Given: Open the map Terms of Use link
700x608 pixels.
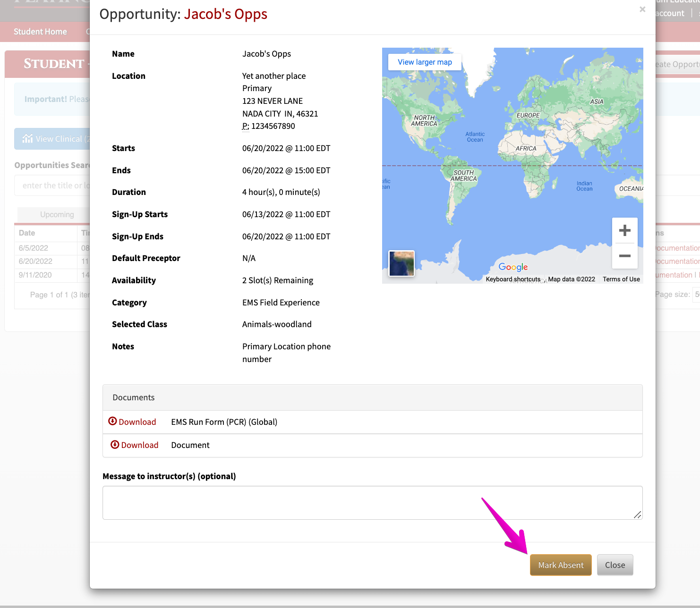Looking at the screenshot, I should click(x=621, y=279).
